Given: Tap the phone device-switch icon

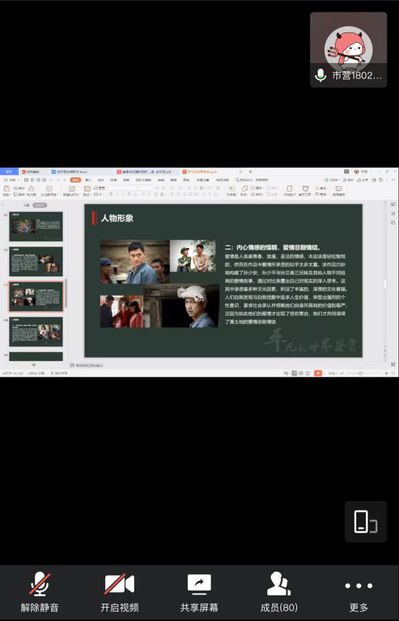Looking at the screenshot, I should coord(365,521).
